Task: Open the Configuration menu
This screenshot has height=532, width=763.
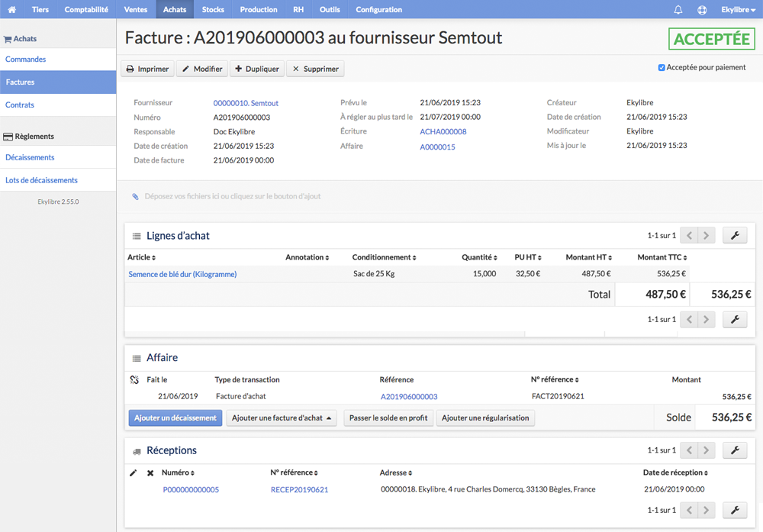Action: coord(378,9)
